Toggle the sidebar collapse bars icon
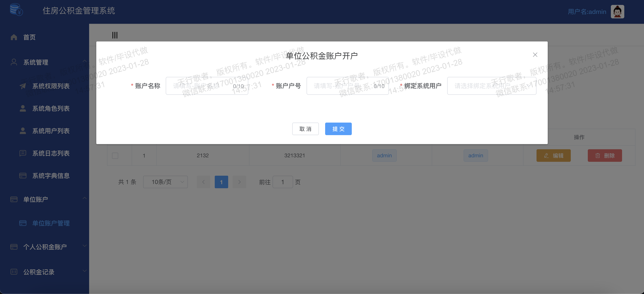Screen dimensions: 644x294 click(115, 35)
